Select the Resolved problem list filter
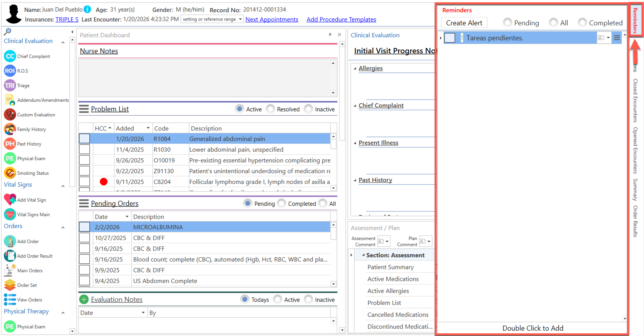Viewport: 644px width, 336px height. (x=270, y=109)
